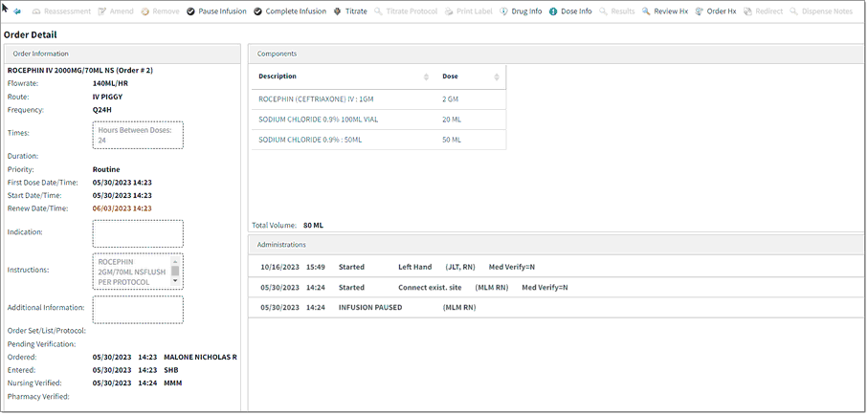The height and width of the screenshot is (415, 868).
Task: Open the Reassessment toolbar item
Action: tap(61, 11)
